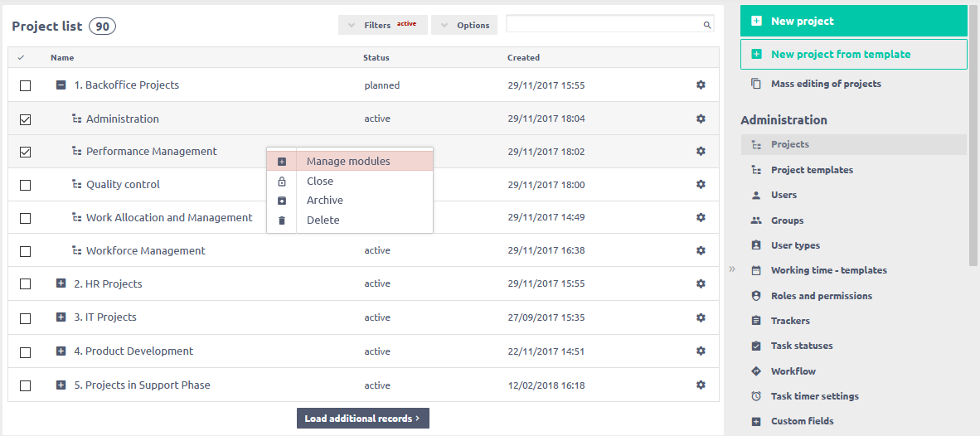Tick the Quality control checkbox

[25, 185]
